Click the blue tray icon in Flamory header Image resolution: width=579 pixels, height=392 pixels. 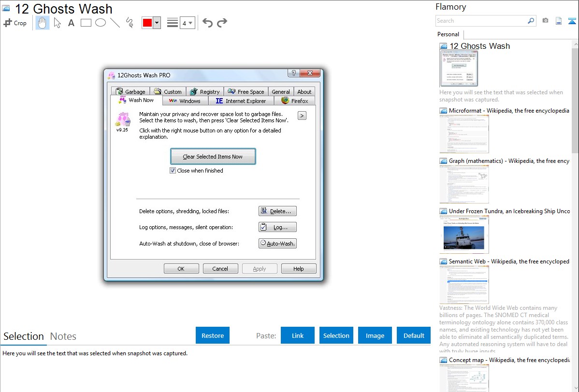click(x=572, y=21)
